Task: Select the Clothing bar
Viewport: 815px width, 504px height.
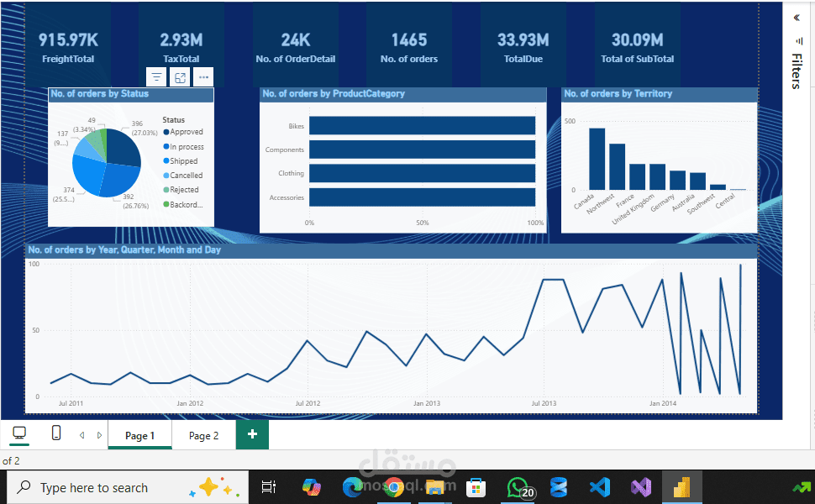Action: tap(422, 174)
